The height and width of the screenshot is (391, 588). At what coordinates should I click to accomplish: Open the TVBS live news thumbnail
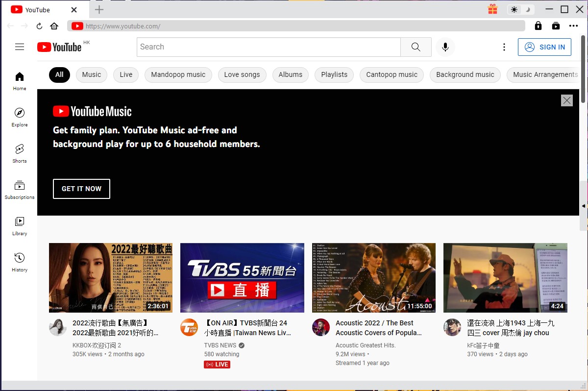[x=242, y=277]
